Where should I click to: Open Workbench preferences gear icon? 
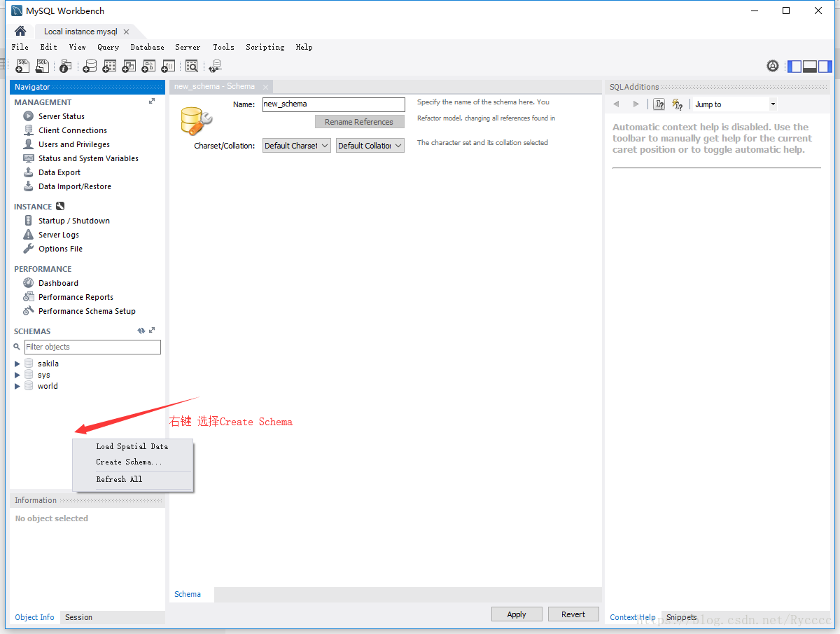(x=773, y=66)
